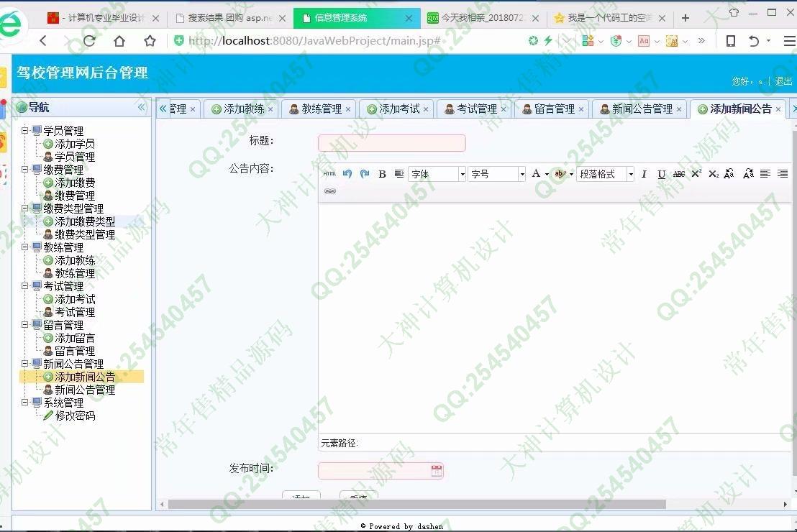
Task: Toggle italic formatting in the editor
Action: tap(644, 174)
